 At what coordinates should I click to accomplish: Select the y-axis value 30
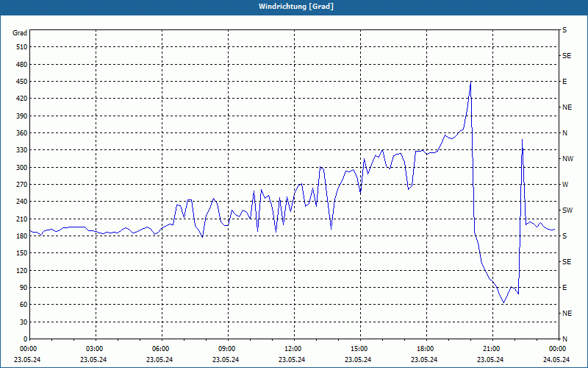click(23, 322)
